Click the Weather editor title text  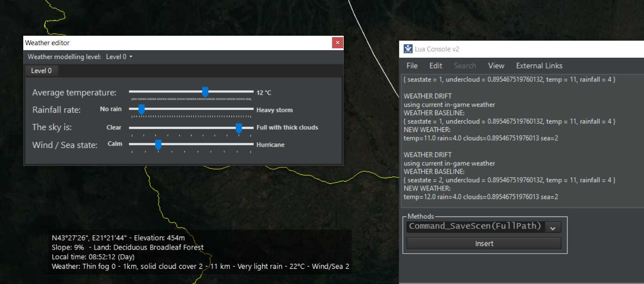coord(47,43)
